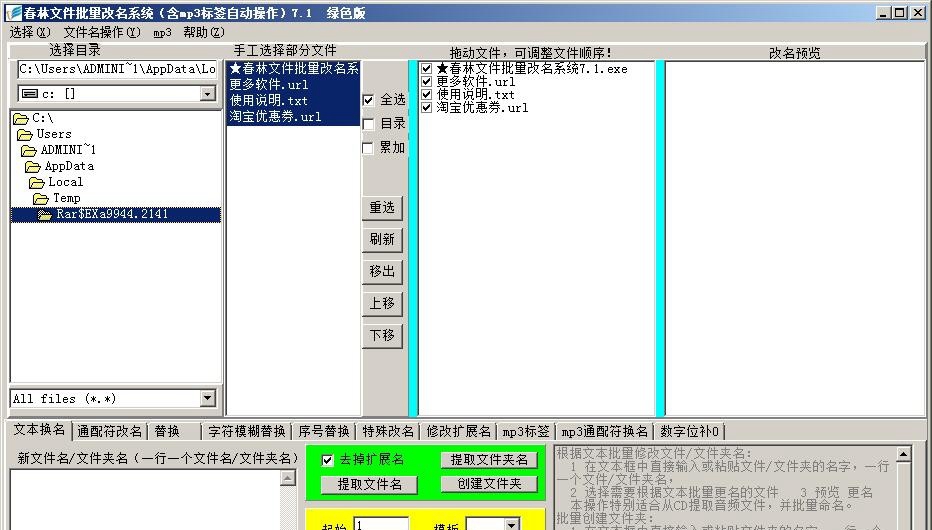Open the 文件名操作 menu
This screenshot has width=932, height=530.
coord(102,32)
